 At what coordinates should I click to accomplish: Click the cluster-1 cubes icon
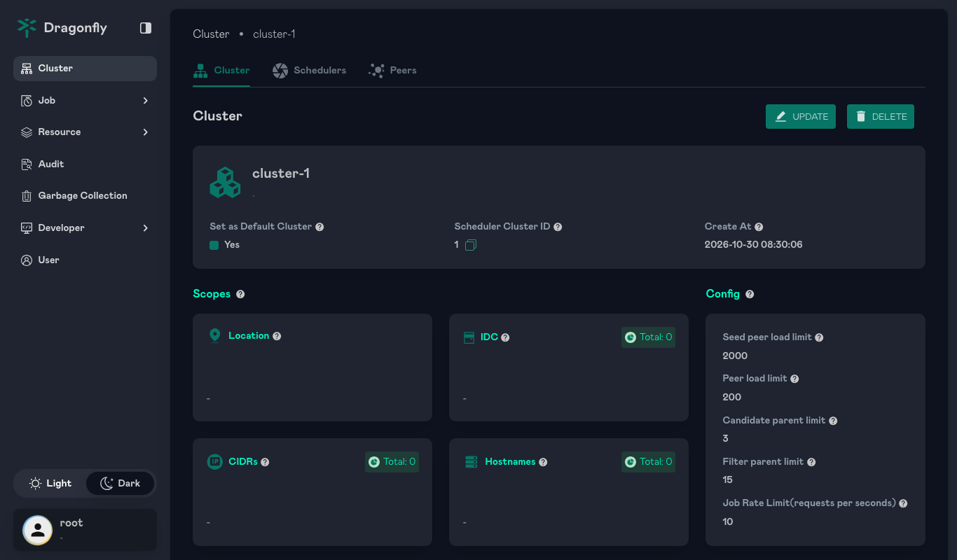tap(225, 182)
